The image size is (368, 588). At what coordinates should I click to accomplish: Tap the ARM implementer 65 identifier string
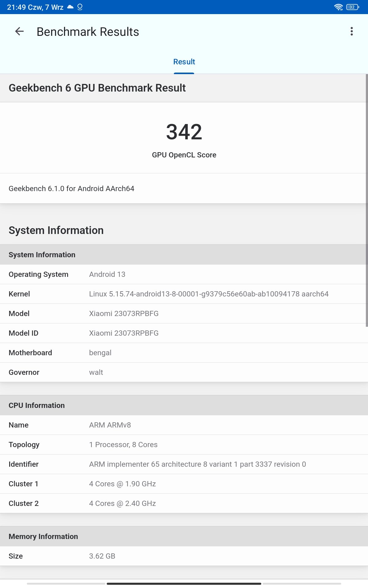(x=197, y=464)
